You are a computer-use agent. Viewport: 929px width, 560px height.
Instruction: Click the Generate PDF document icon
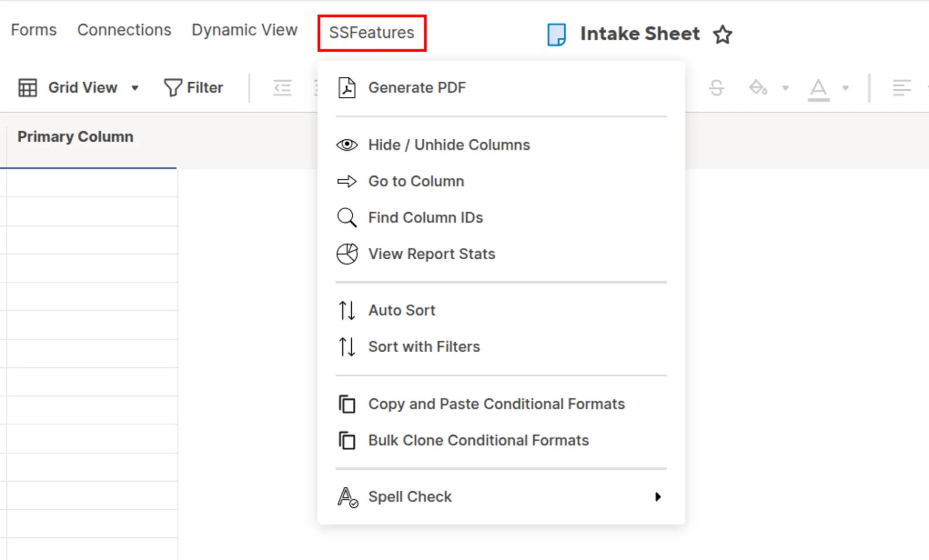point(346,88)
